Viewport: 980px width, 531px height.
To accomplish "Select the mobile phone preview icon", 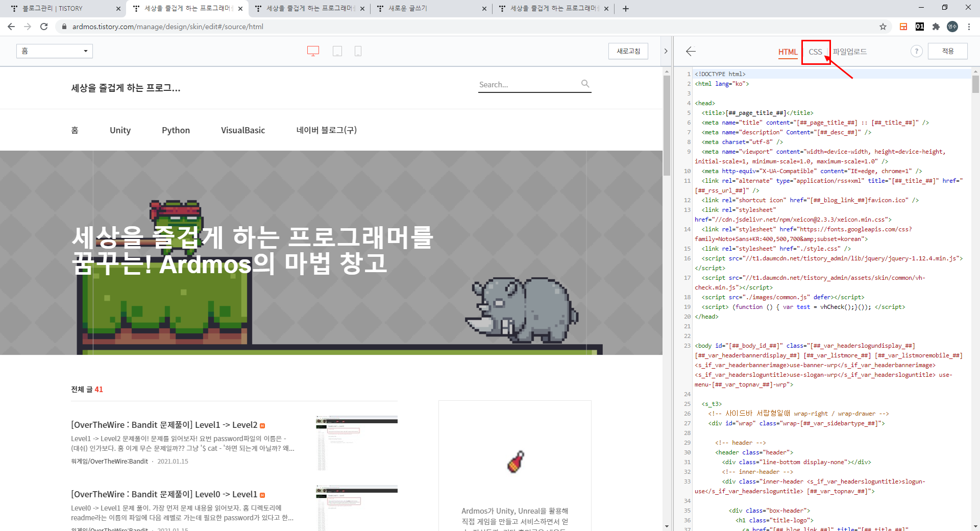I will click(358, 51).
